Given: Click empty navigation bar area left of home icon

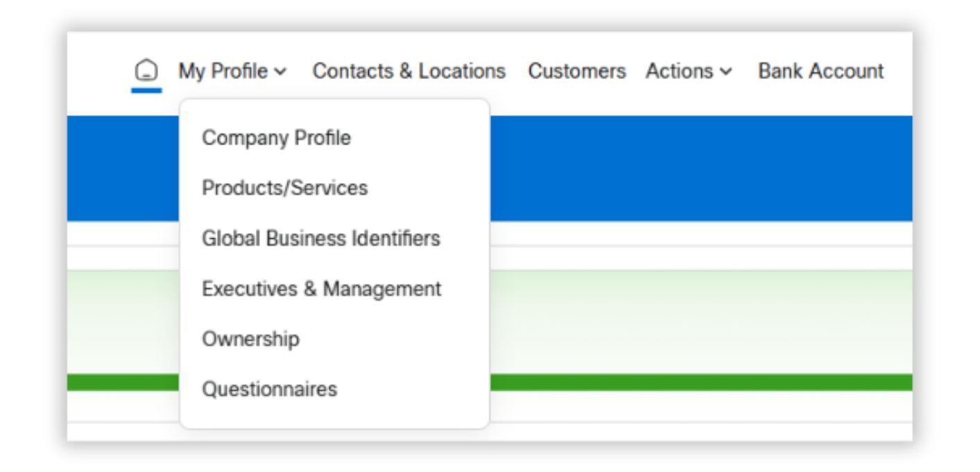Looking at the screenshot, I should point(97,71).
